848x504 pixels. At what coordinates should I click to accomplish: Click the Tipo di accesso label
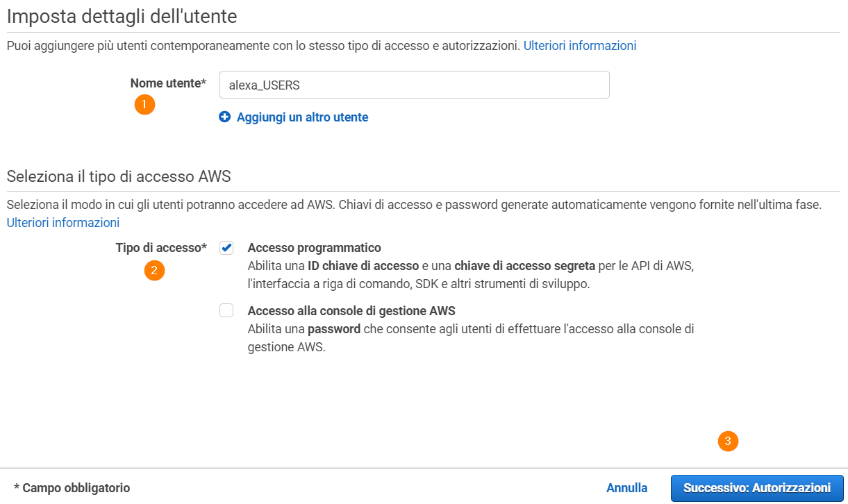tap(161, 248)
